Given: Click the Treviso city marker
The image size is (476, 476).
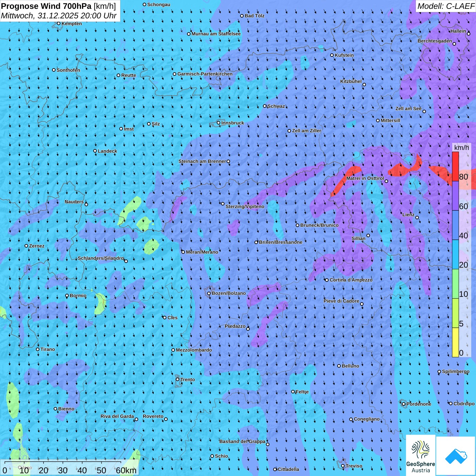Looking at the screenshot, I should [343, 466].
